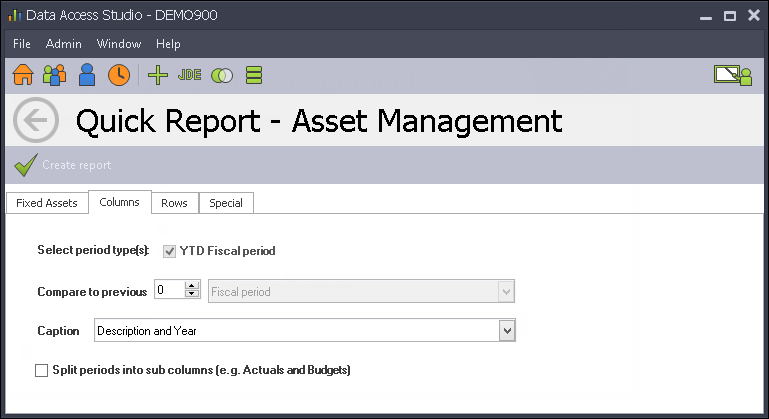The height and width of the screenshot is (419, 769).
Task: Open the multi-user group icon
Action: [x=54, y=75]
